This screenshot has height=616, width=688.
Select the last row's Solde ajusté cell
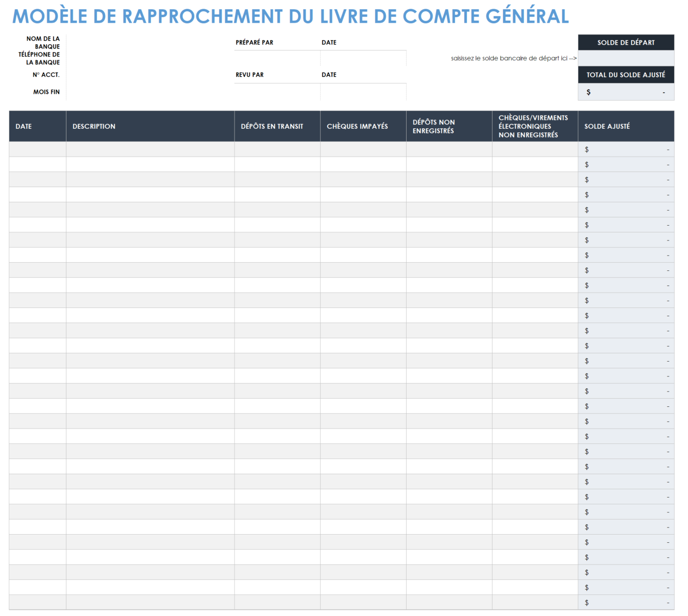[626, 603]
